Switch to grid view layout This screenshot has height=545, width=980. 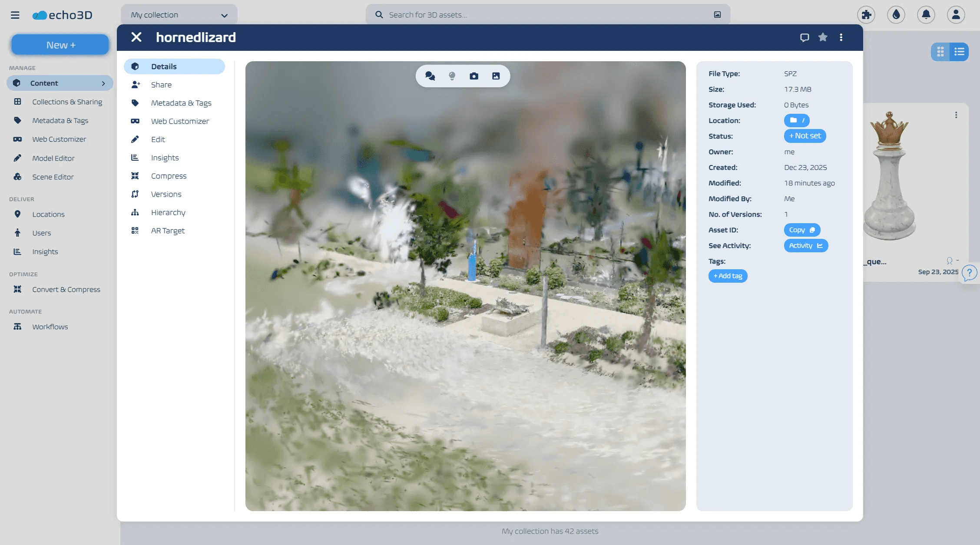(x=940, y=52)
